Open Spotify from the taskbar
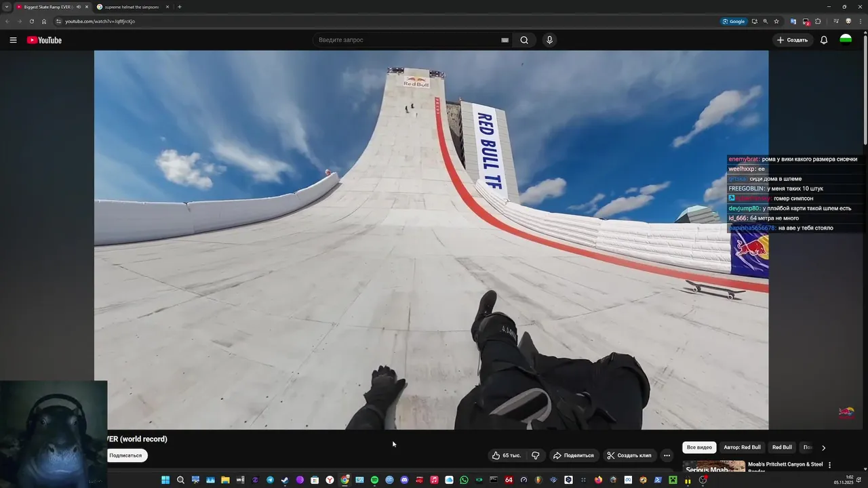 point(374,480)
